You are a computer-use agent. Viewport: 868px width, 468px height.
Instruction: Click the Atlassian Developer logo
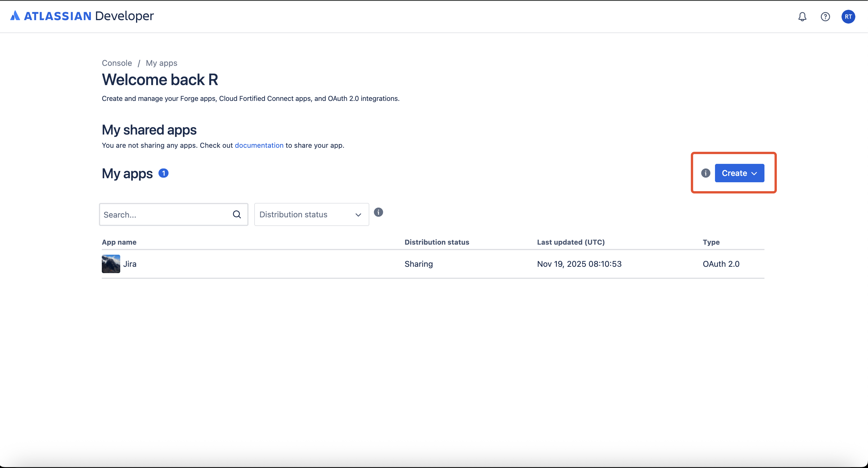coord(82,16)
